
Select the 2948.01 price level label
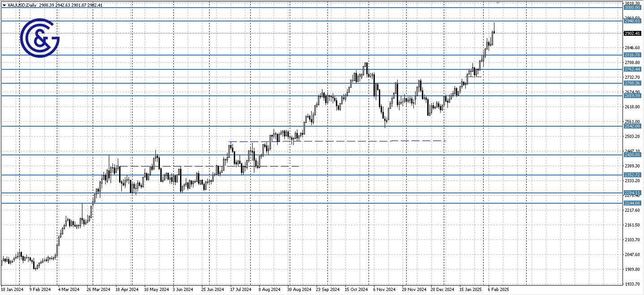point(632,21)
